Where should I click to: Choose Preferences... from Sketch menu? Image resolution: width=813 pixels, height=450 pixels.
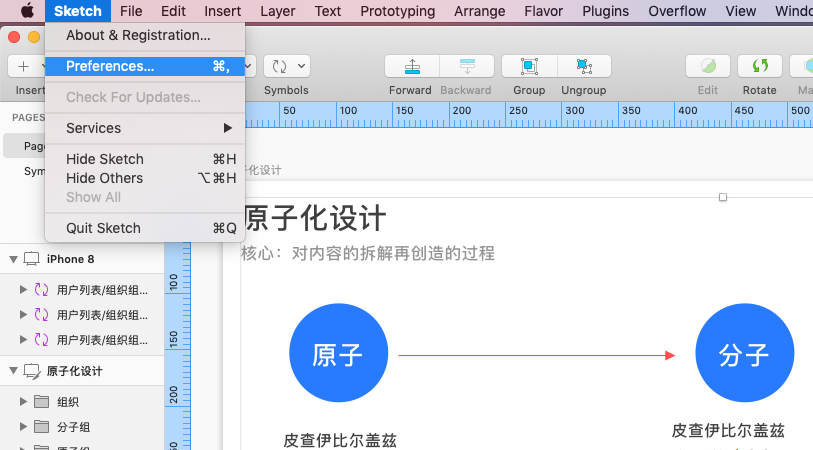point(145,66)
